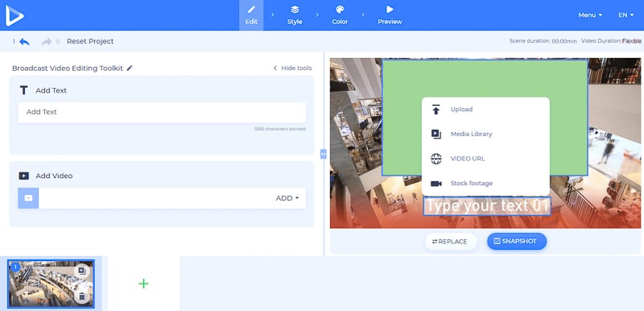Image resolution: width=644 pixels, height=311 pixels.
Task: Expand the ADD video dropdown
Action: (287, 198)
